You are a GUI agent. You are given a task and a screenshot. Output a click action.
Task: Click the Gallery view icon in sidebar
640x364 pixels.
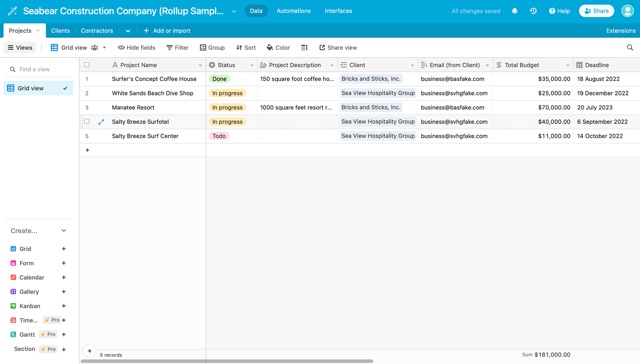click(13, 291)
